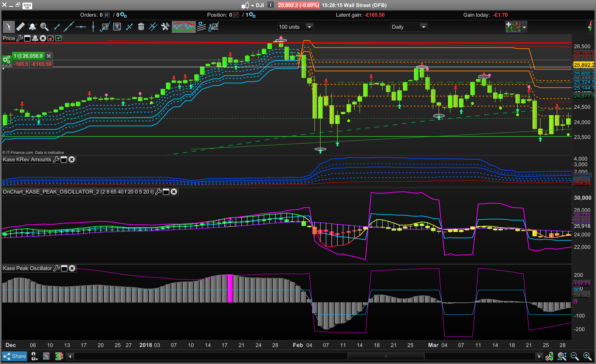Click the Share button
The height and width of the screenshot is (364, 596).
[x=15, y=356]
